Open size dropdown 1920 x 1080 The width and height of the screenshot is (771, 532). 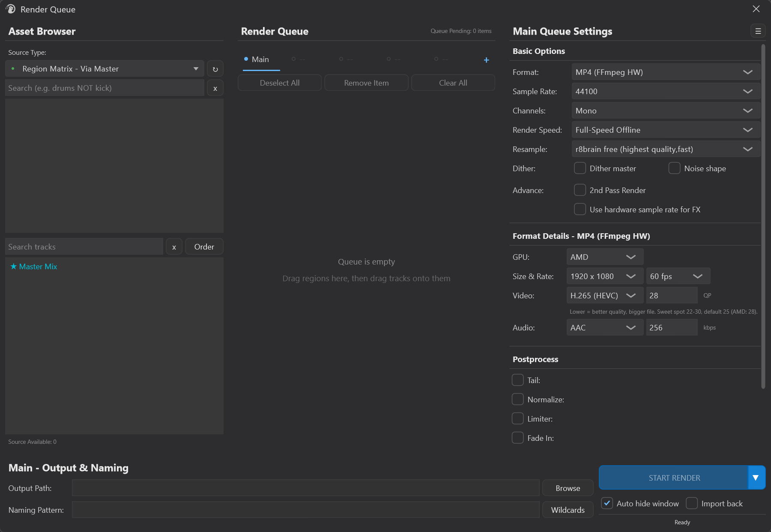pyautogui.click(x=605, y=276)
